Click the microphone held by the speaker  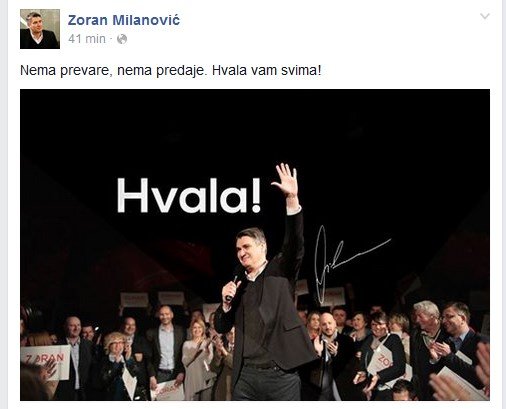[x=232, y=289]
